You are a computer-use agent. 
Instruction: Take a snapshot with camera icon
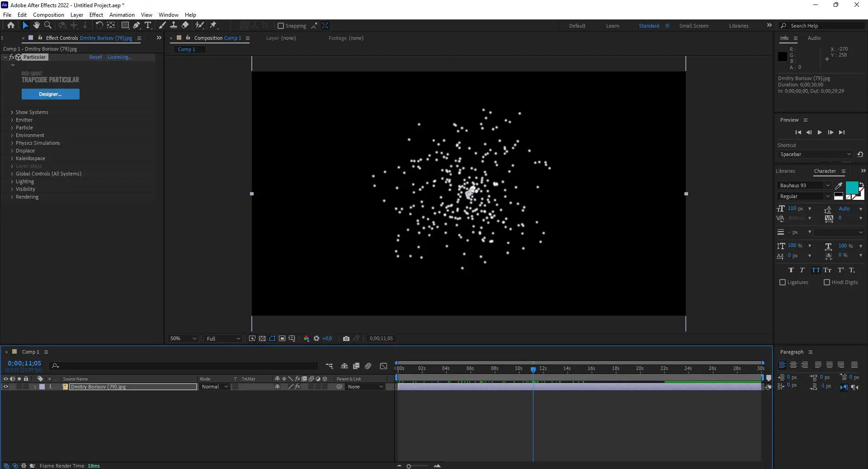[346, 338]
